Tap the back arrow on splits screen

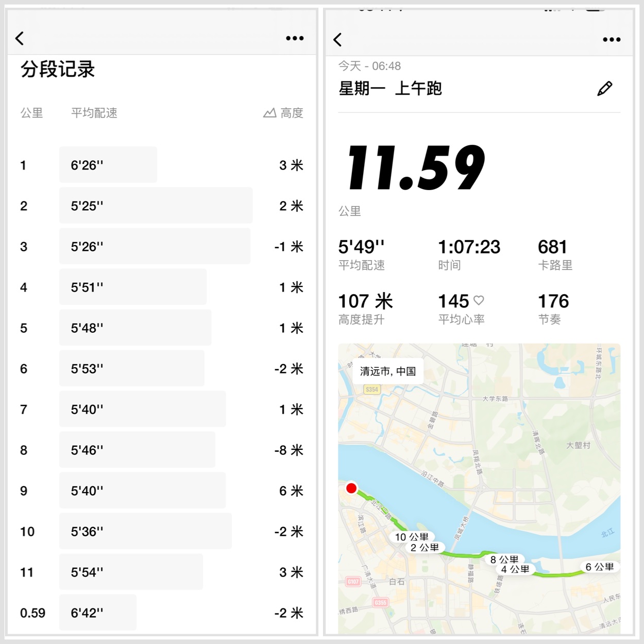click(20, 38)
